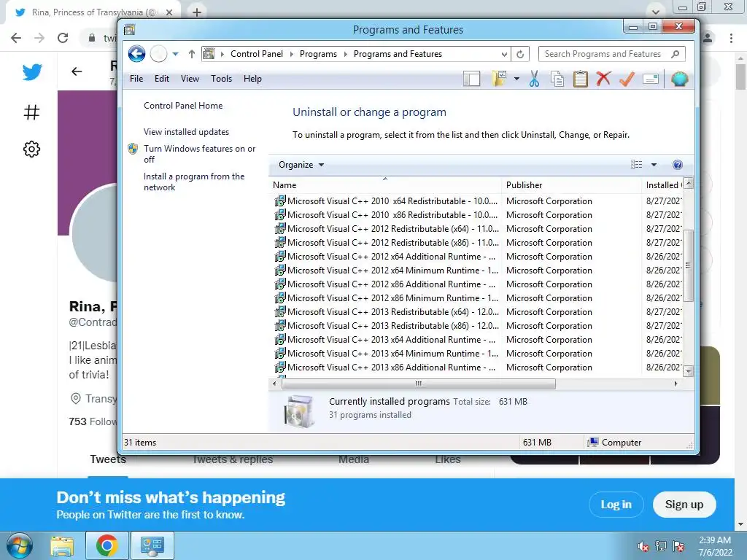Open Windows Explorer from taskbar
Screen dimensions: 747x560
[x=63, y=545]
